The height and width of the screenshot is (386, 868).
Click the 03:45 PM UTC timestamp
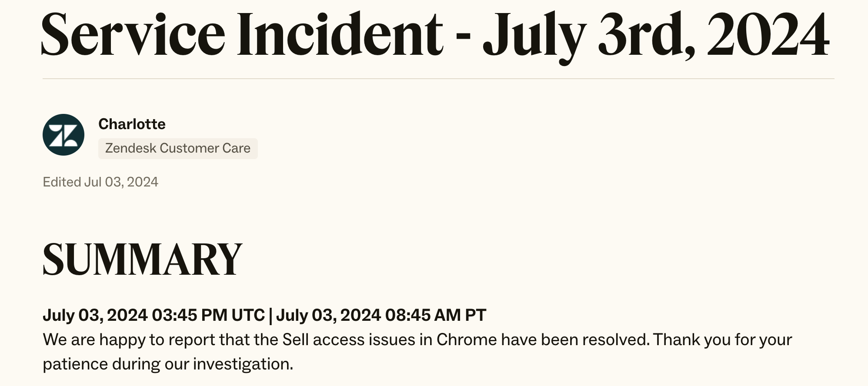[208, 315]
